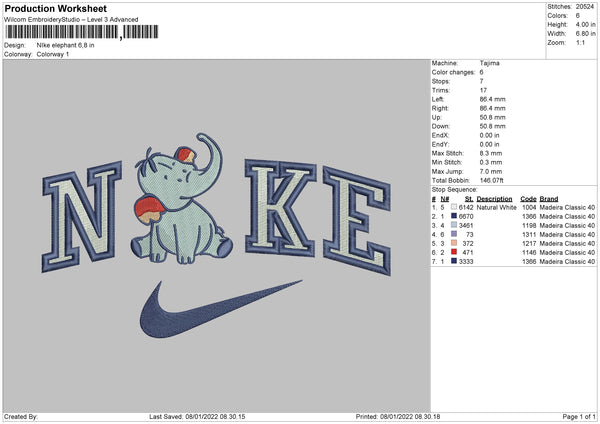The image size is (600, 424).
Task: Click the navy swatch beside 3333 stitches
Action: [x=454, y=261]
